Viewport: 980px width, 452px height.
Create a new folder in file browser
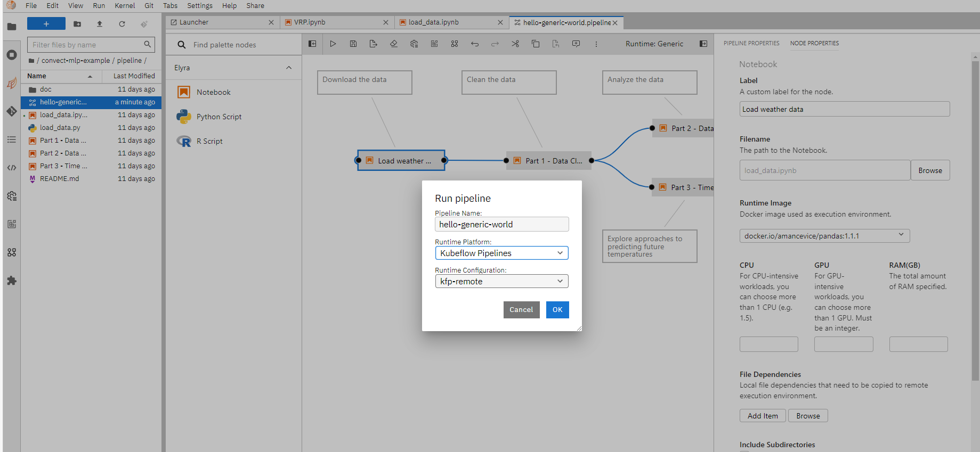[x=77, y=24]
